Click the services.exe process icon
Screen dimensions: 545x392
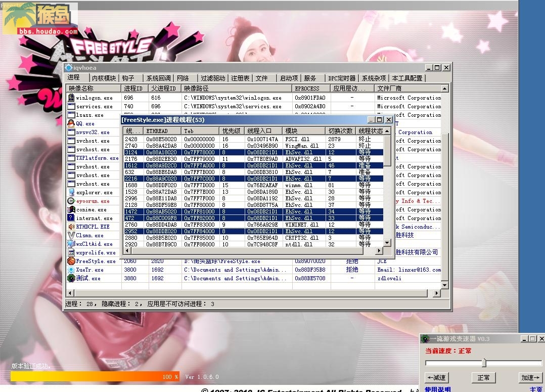point(71,106)
